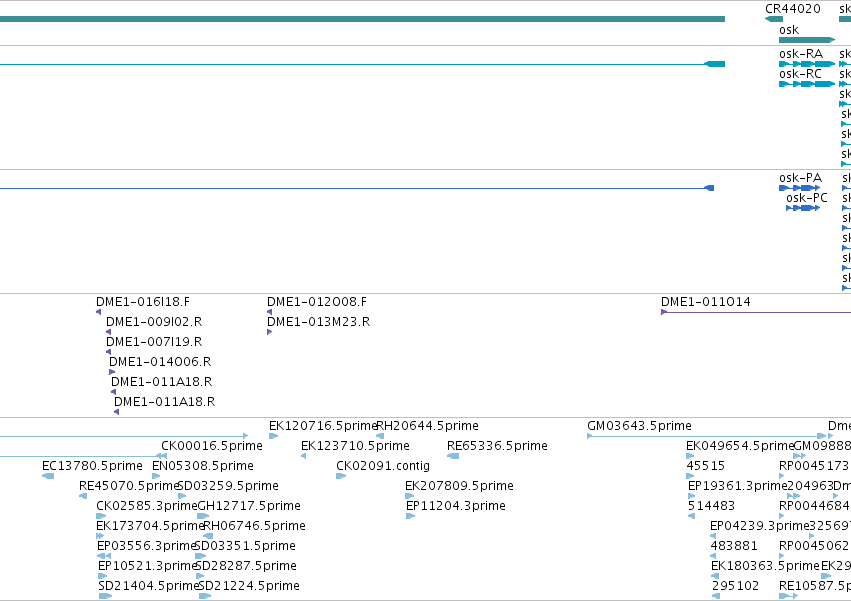Click the osk-RA transcript glyph
Screen dimensions: 851x601
pos(807,64)
